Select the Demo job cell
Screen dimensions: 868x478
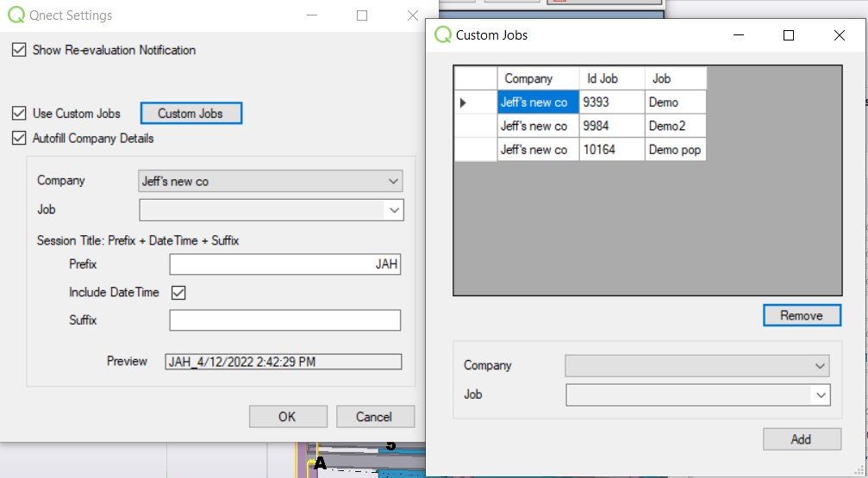[x=676, y=102]
